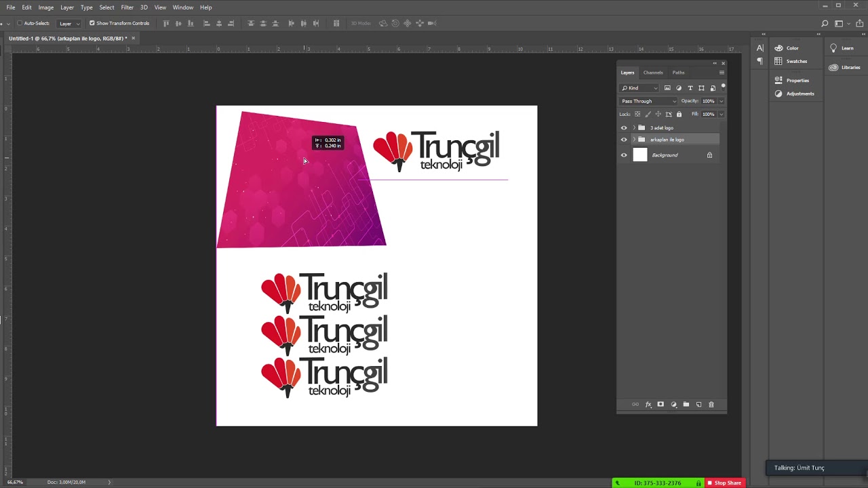Open the Fill slider dropdown arrow
The width and height of the screenshot is (868, 488).
pos(721,114)
